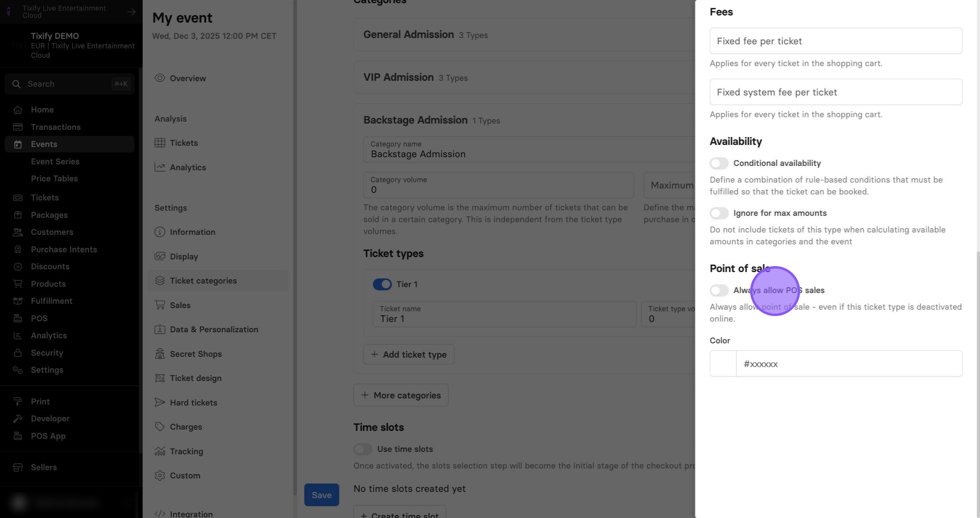Edit the Ticket name field 'Tier 1'
The width and height of the screenshot is (980, 518).
click(x=504, y=314)
